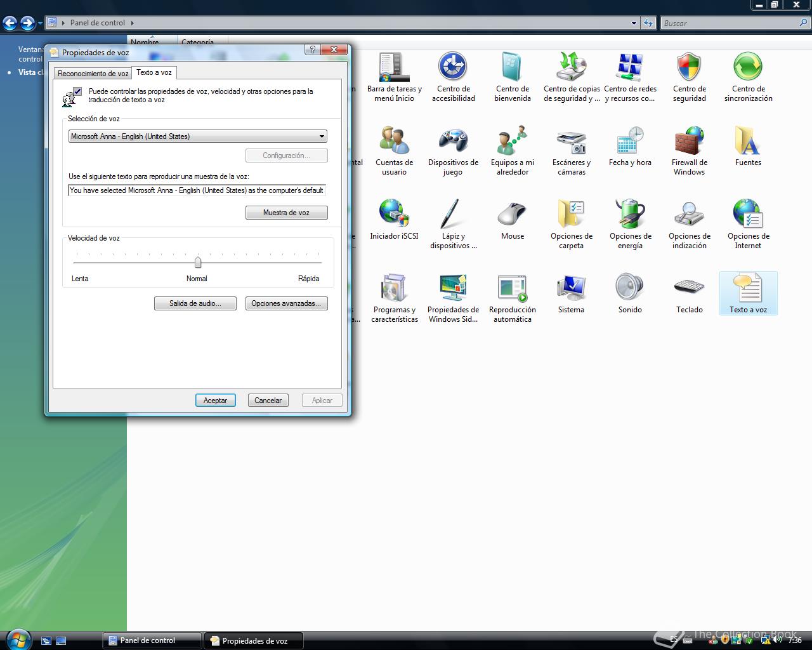Image resolution: width=812 pixels, height=650 pixels.
Task: Open Programas y características icon
Action: 394,298
